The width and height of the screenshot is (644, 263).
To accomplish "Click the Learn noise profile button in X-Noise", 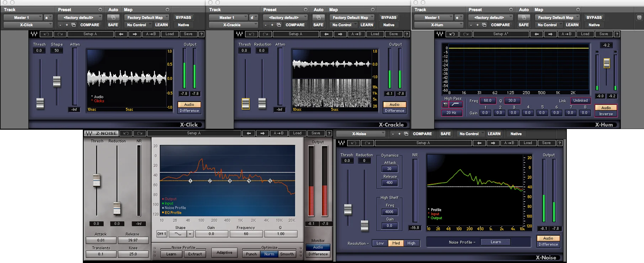I will (x=496, y=242).
